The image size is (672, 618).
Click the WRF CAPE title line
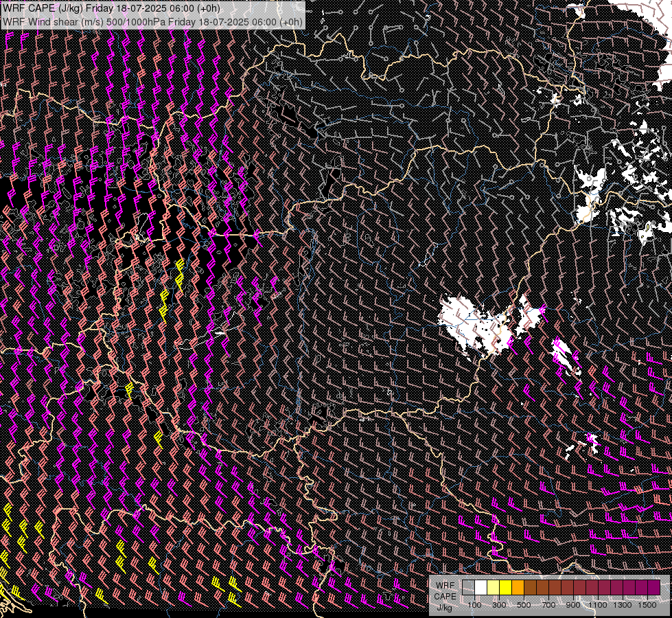click(x=111, y=8)
